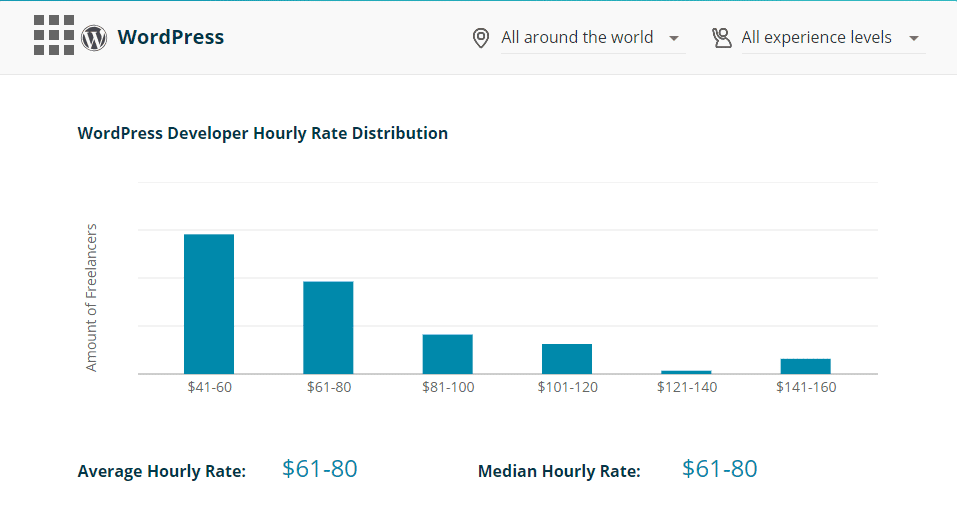Click the $61-80 bar in chart

[x=328, y=327]
